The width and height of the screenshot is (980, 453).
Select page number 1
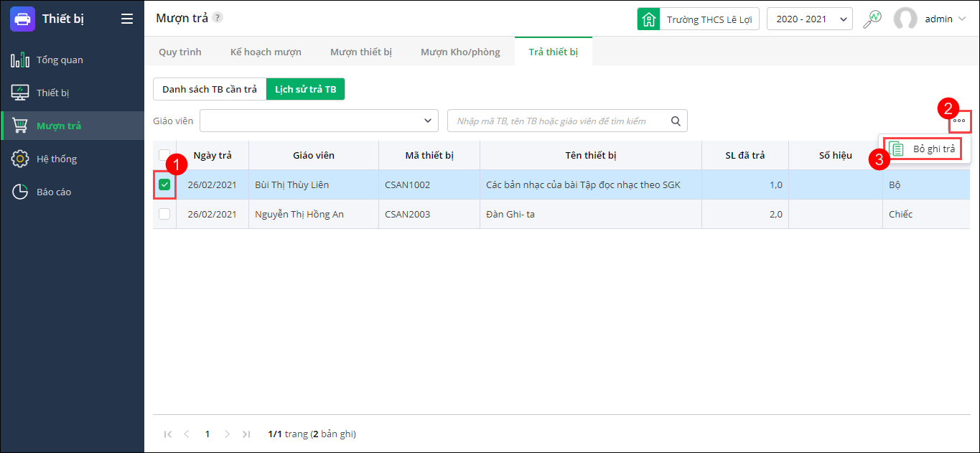(207, 434)
